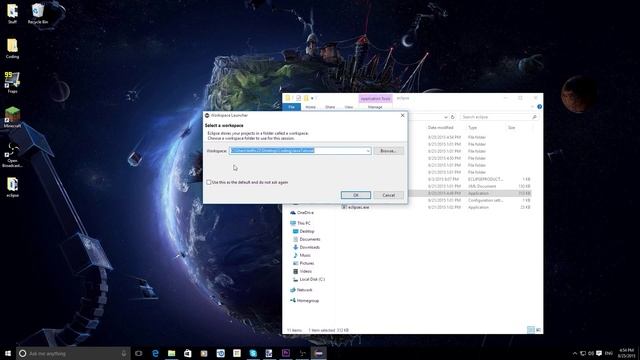Click the Explorer refresh button
Viewport: 640px width, 360px height.
coord(452,117)
